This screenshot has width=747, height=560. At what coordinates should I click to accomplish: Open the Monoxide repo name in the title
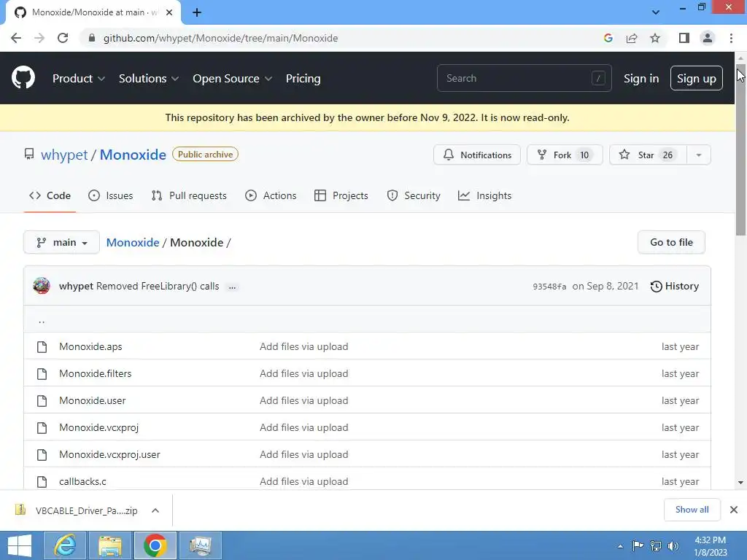coord(133,155)
